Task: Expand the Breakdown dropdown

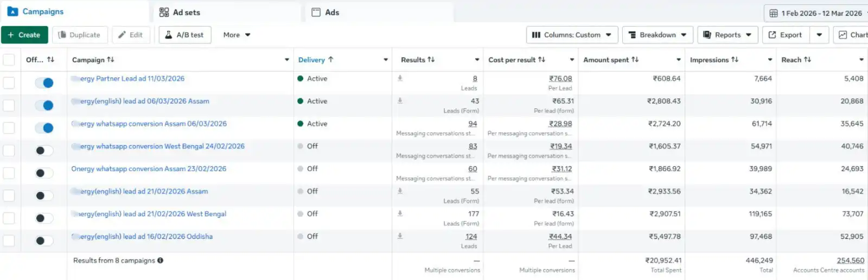Action: [x=657, y=35]
